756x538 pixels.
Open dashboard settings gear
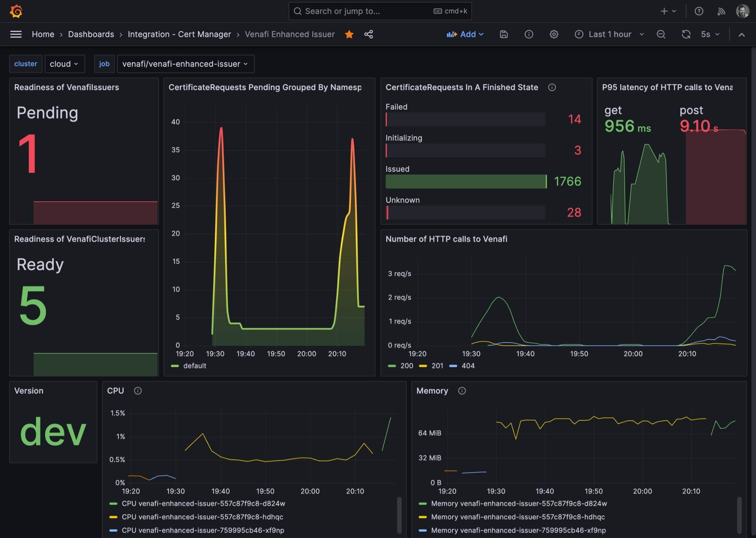pyautogui.click(x=554, y=34)
